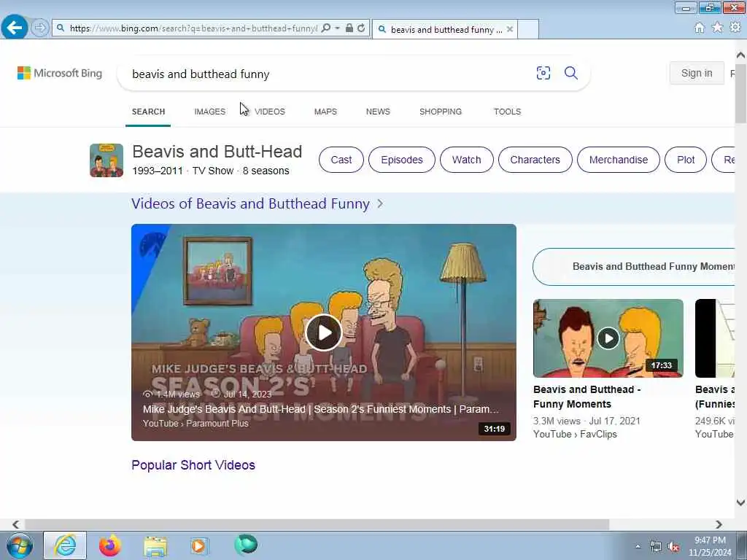Screen dimensions: 747x560
Task: Open the taskbar clock showing 9:47 PM
Action: coord(710,546)
